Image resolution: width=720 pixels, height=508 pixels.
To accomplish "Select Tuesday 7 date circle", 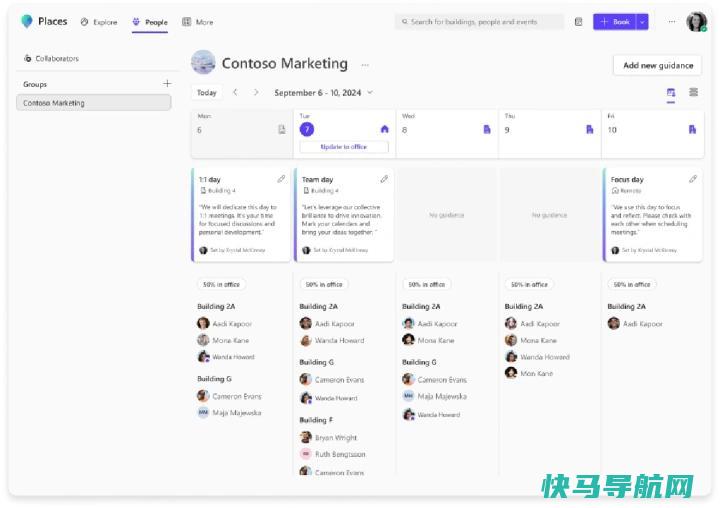I will click(307, 130).
